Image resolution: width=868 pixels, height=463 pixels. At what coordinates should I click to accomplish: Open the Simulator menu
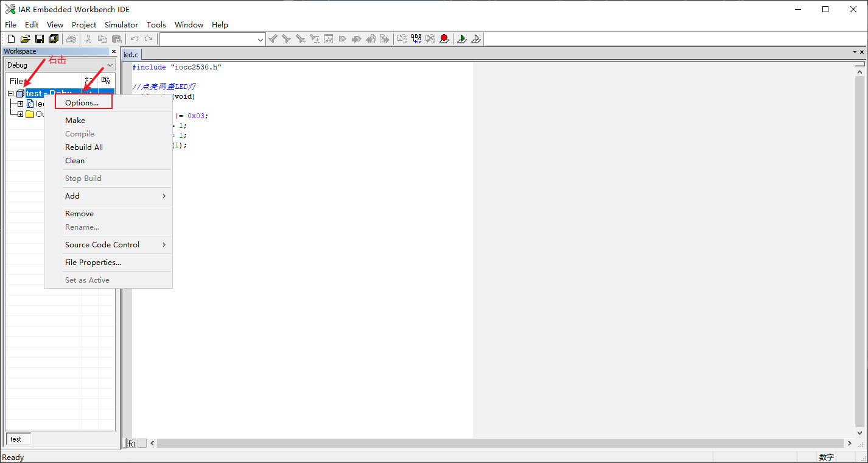pyautogui.click(x=121, y=25)
